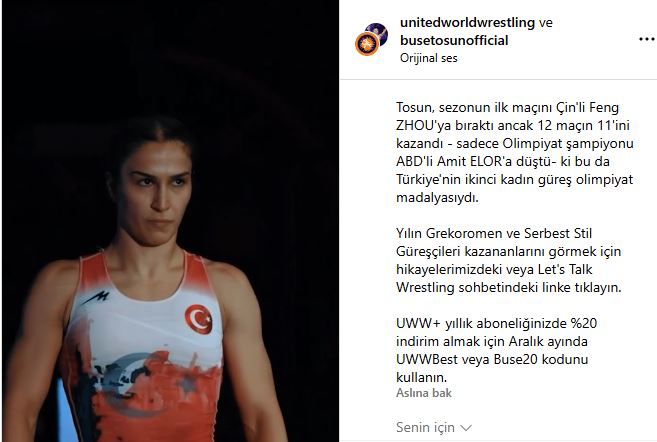This screenshot has height=442, width=657.
Task: Click the purple busetosunofficial profile avatar
Action: 377,33
